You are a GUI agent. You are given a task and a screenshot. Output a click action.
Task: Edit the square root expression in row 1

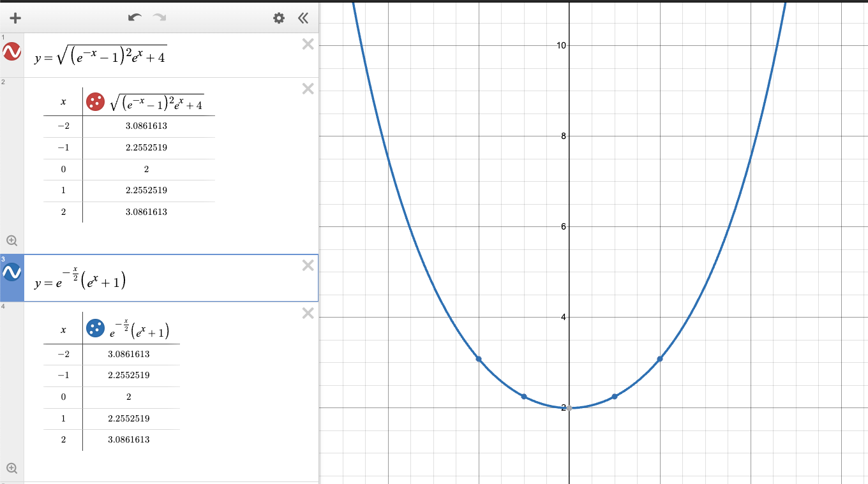(101, 56)
